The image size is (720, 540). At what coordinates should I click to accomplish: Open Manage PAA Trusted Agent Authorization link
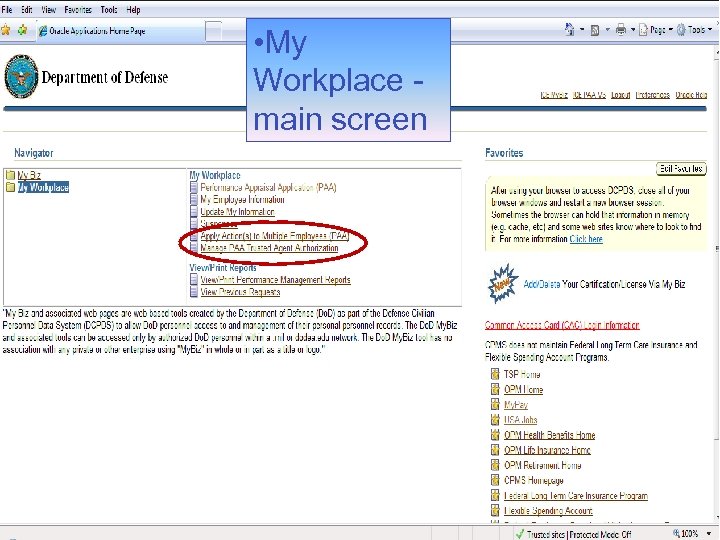(269, 248)
